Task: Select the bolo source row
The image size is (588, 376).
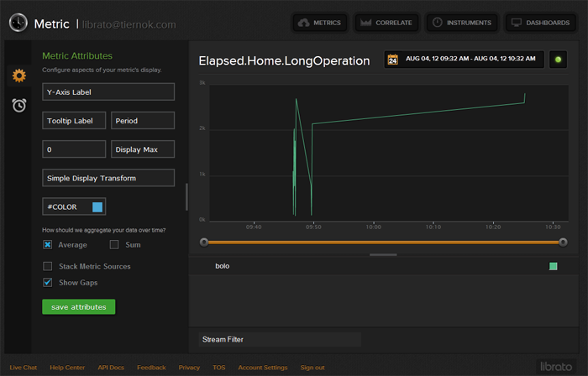Action: (384, 266)
